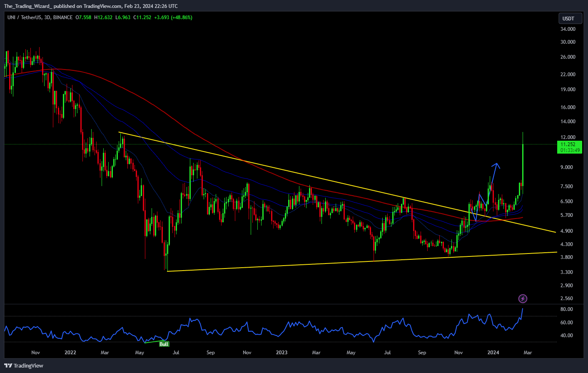Click the 22.000 price axis label
Image resolution: width=588 pixels, height=373 pixels.
pyautogui.click(x=568, y=75)
